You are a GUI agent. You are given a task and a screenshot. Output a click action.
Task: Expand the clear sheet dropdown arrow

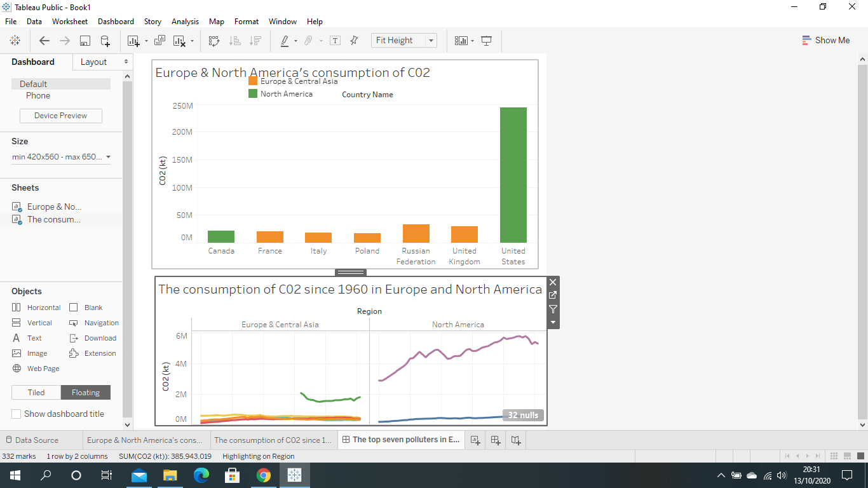tap(192, 41)
